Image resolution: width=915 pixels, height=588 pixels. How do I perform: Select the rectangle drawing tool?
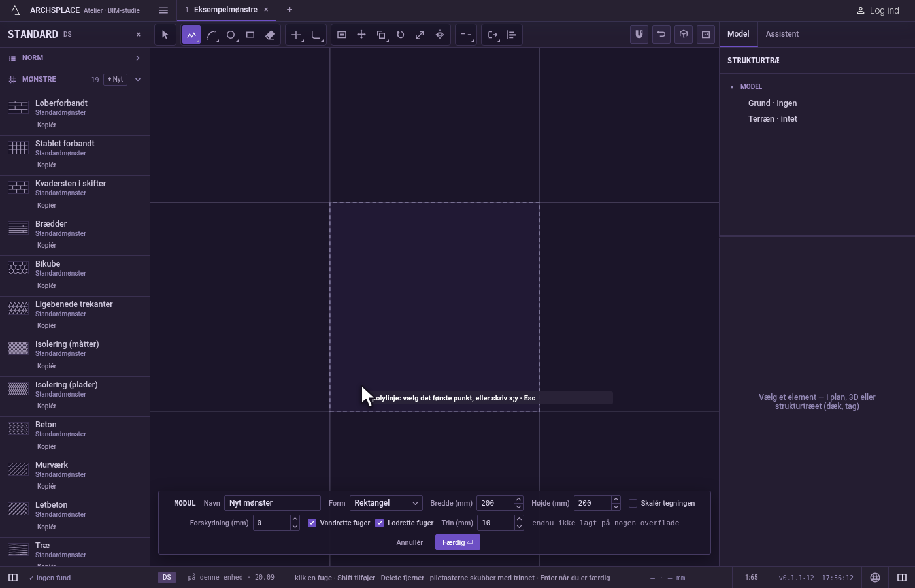click(x=250, y=35)
